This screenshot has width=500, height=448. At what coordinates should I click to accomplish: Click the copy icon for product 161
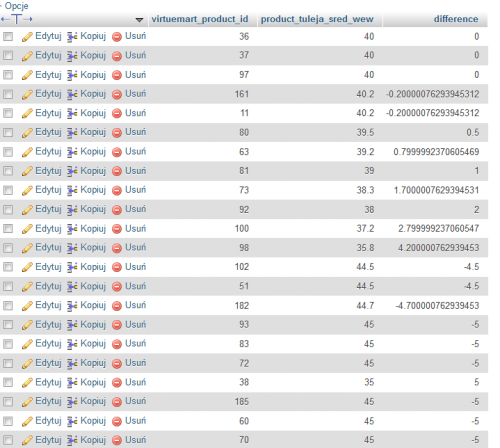tap(72, 94)
